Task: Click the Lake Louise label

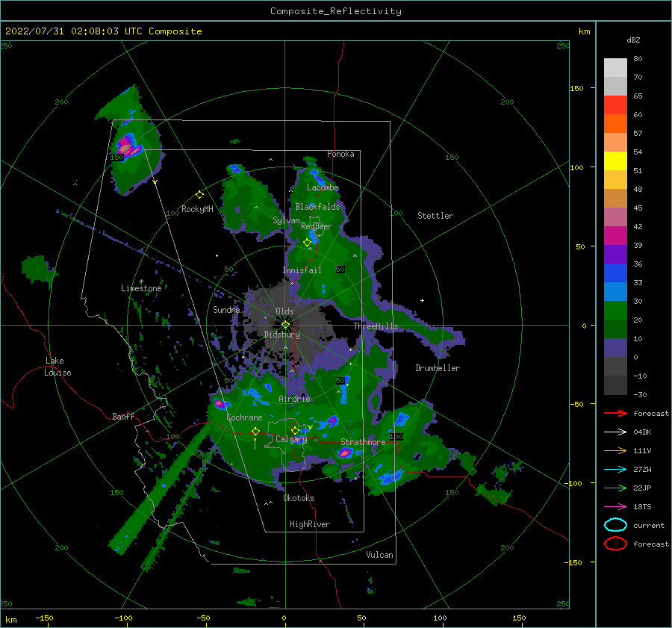Action: [57, 367]
